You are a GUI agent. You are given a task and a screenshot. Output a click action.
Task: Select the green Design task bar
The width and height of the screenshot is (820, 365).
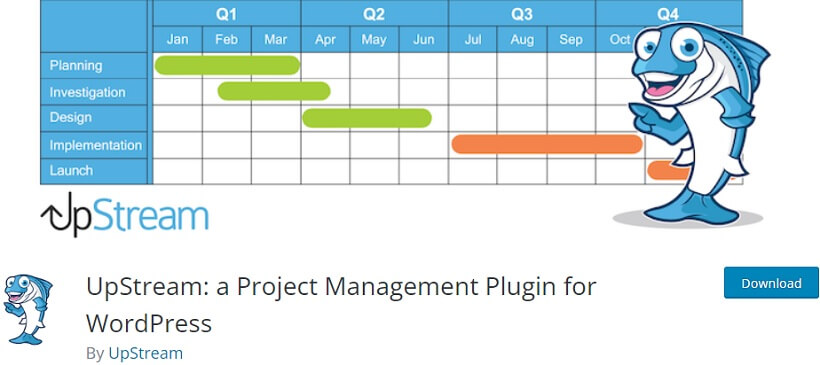(367, 118)
